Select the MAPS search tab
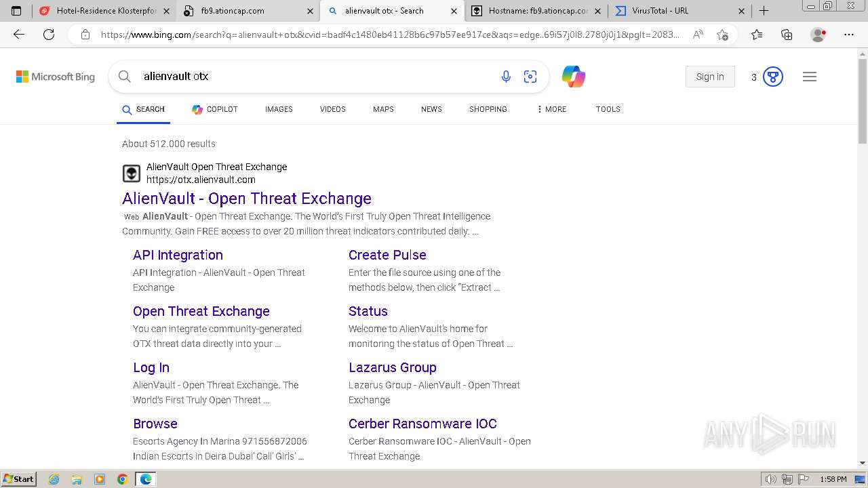Screen dimensions: 868x488 (383, 109)
